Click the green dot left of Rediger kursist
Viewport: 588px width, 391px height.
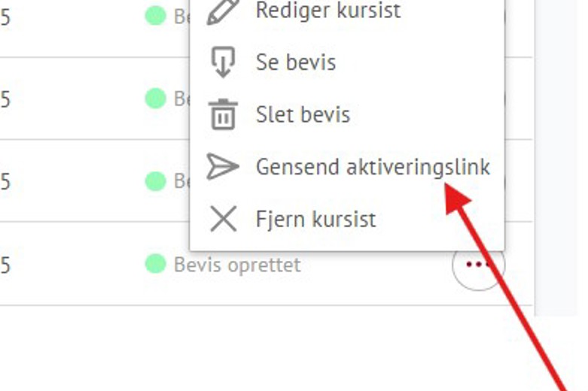[155, 16]
